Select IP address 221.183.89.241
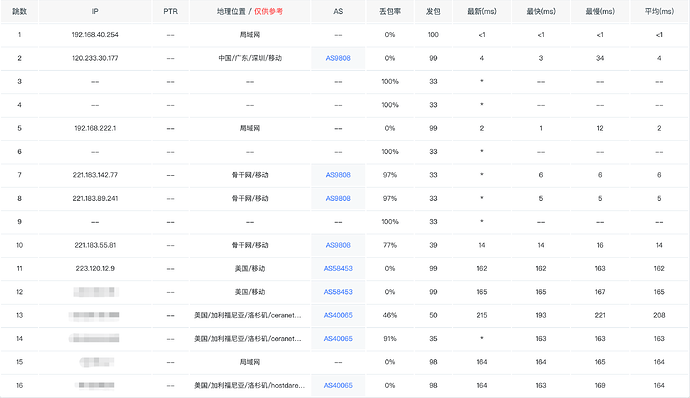This screenshot has height=398, width=690. 95,198
